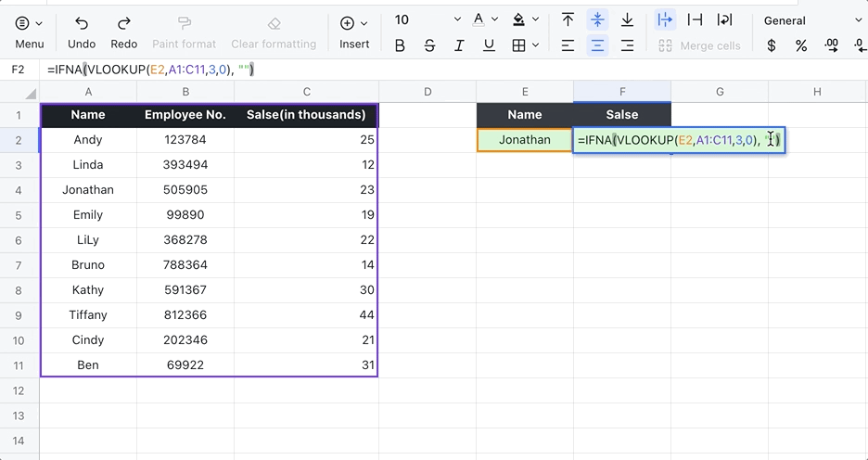Click employee number 202346
The height and width of the screenshot is (460, 868).
pyautogui.click(x=185, y=339)
